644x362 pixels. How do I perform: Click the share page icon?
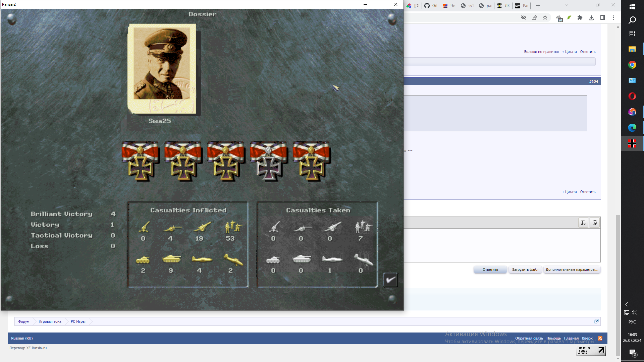coord(534,18)
